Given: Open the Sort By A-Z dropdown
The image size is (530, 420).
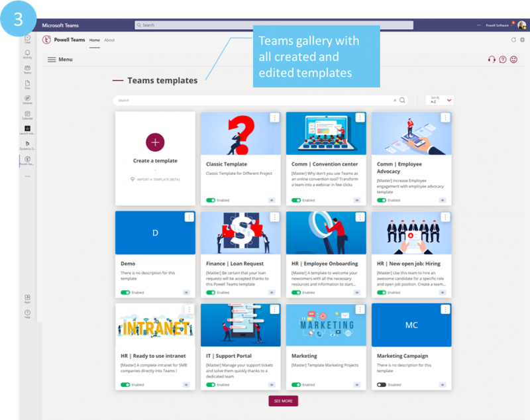Looking at the screenshot, I should (x=439, y=99).
